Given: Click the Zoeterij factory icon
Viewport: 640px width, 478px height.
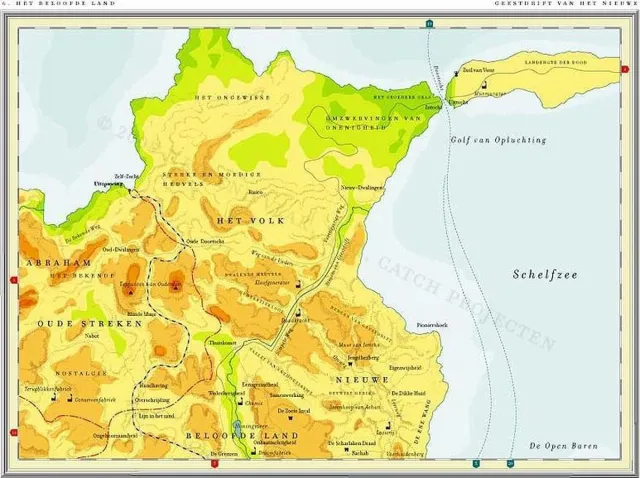Looking at the screenshot, I should [x=389, y=425].
